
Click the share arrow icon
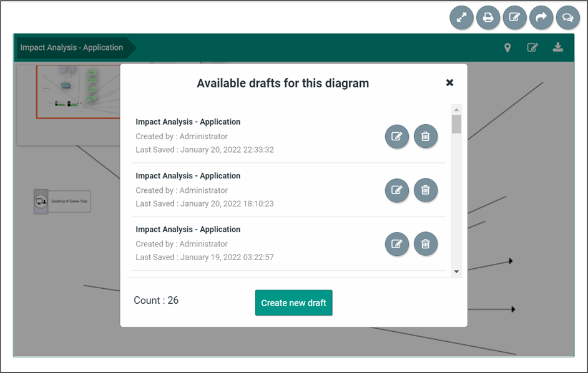541,17
